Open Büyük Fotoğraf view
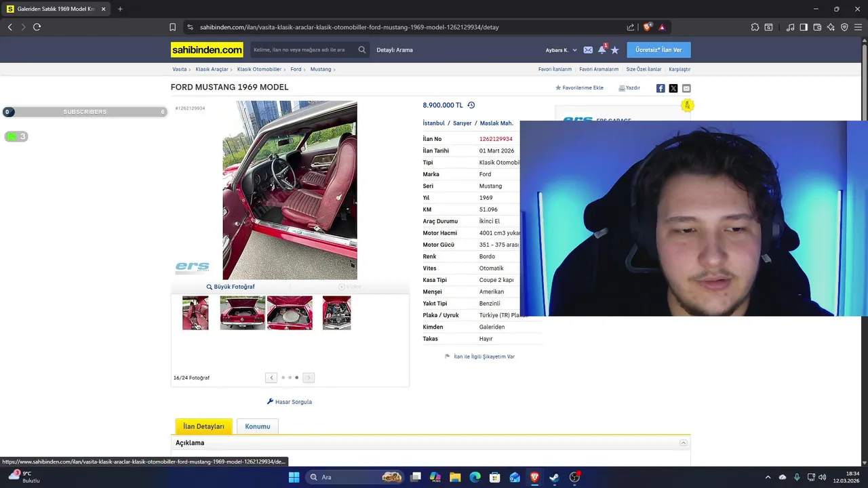This screenshot has height=488, width=868. tap(231, 287)
